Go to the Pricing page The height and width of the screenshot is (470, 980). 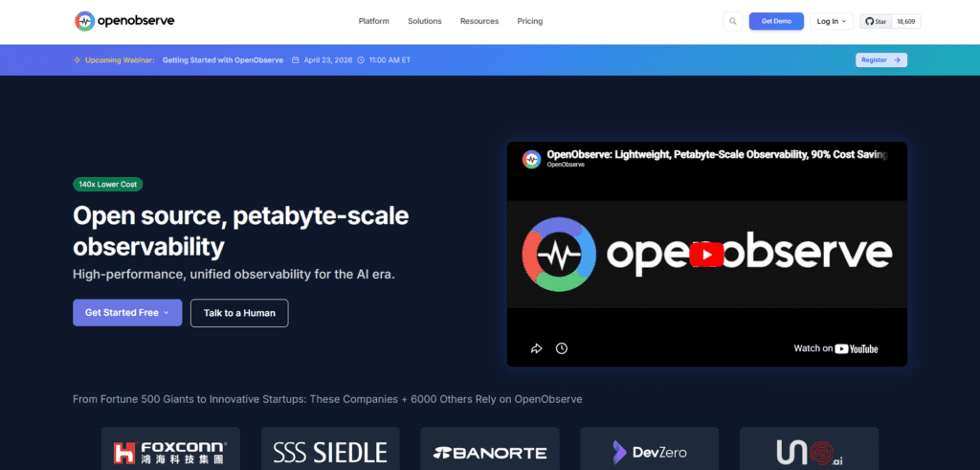click(x=530, y=21)
